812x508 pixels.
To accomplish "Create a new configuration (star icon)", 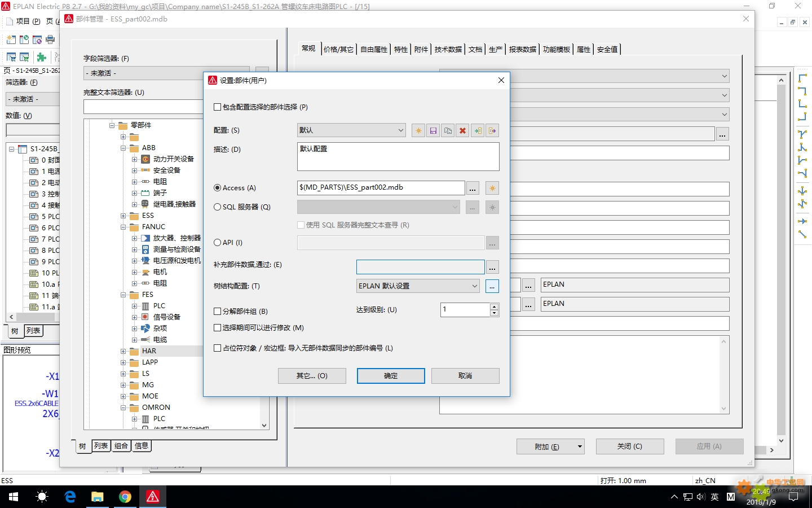I will point(418,130).
